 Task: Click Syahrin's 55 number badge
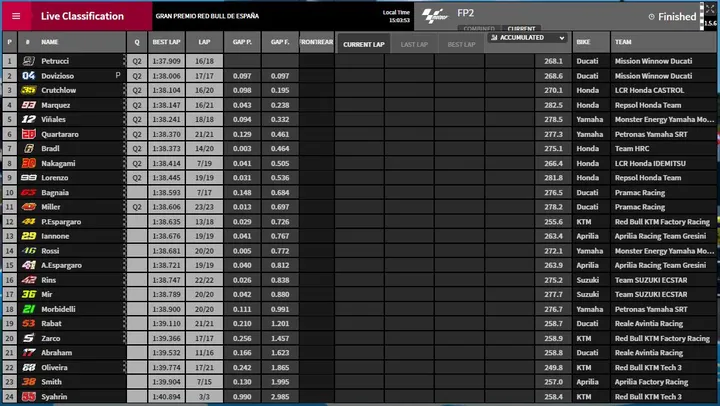tap(28, 396)
